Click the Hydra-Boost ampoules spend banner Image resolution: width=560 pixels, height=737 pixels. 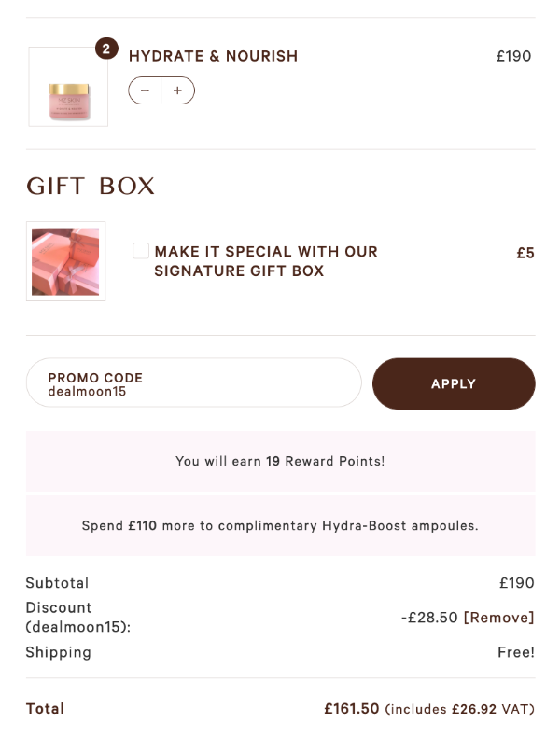pos(280,525)
